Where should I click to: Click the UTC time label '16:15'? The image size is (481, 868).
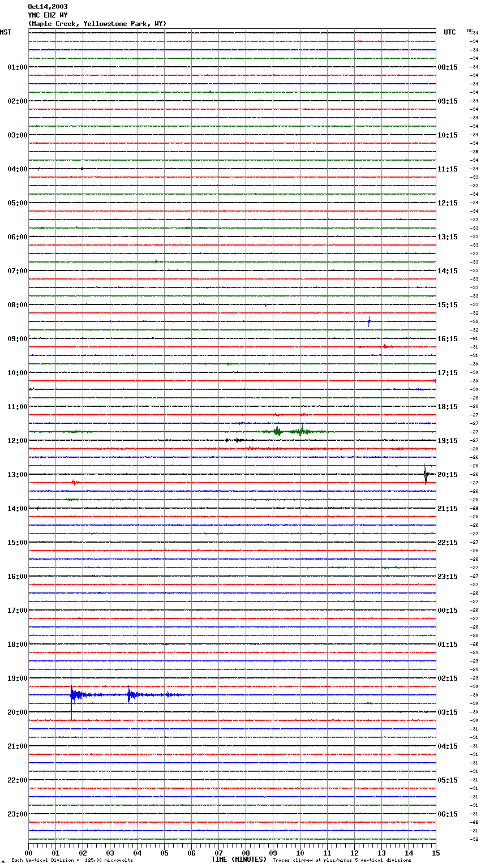point(448,339)
